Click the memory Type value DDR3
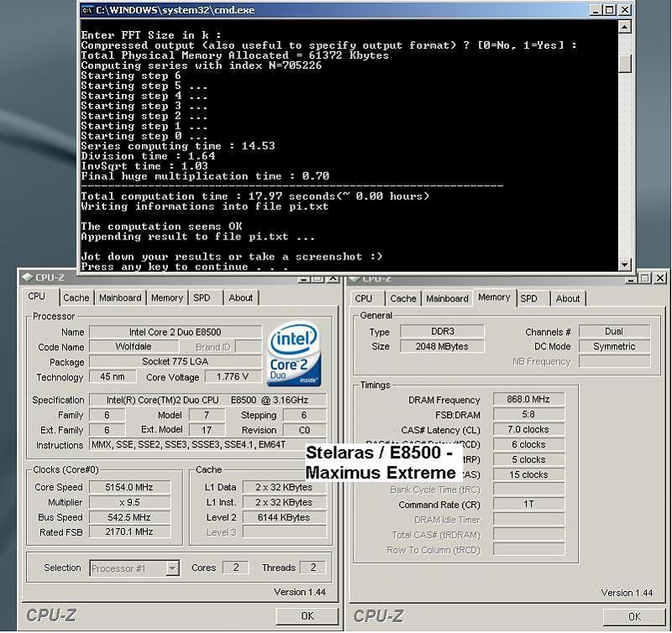672x633 pixels. pyautogui.click(x=443, y=331)
